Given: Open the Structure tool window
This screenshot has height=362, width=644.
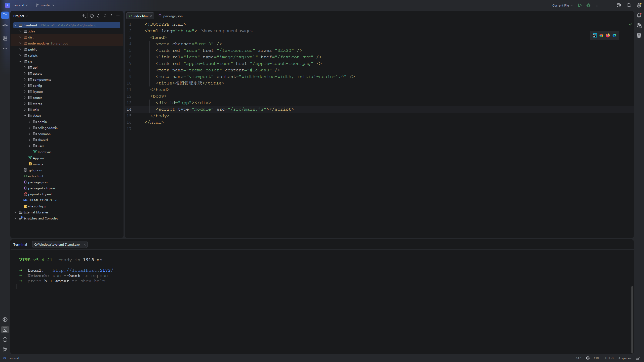Looking at the screenshot, I should coord(5,38).
